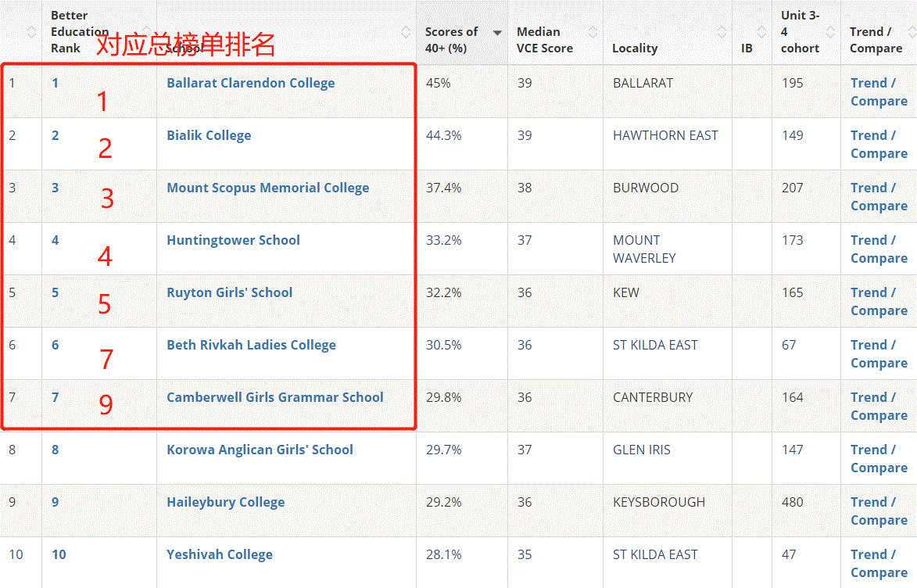Click the Locality column header

635,48
